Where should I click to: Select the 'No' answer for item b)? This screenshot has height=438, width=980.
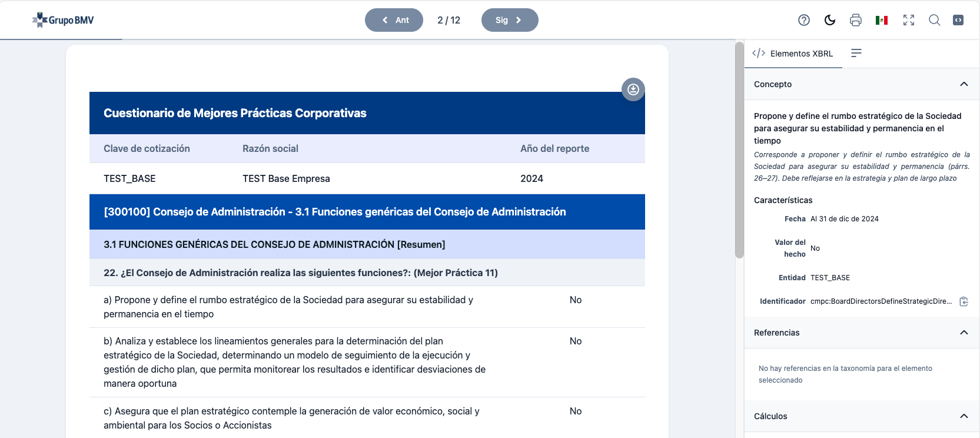[x=576, y=341]
